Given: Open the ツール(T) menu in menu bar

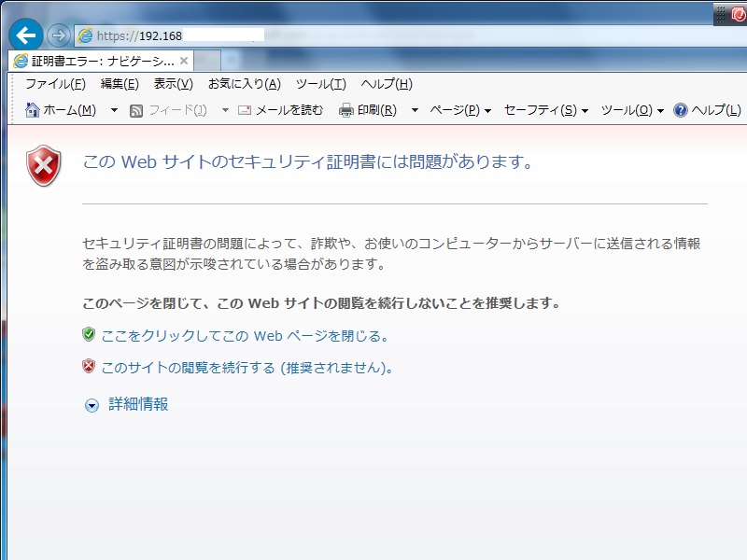Looking at the screenshot, I should pyautogui.click(x=320, y=84).
